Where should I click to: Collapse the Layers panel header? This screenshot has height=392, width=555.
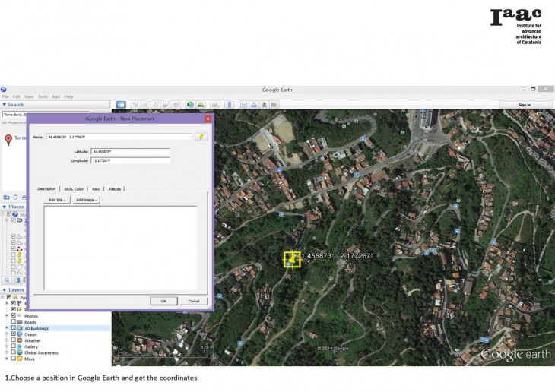coord(4,290)
